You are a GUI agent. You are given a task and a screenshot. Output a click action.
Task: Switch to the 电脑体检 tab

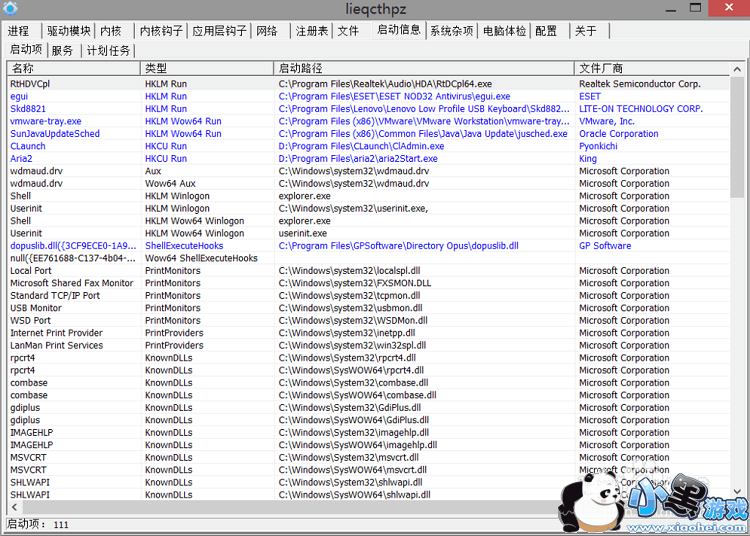click(x=504, y=31)
